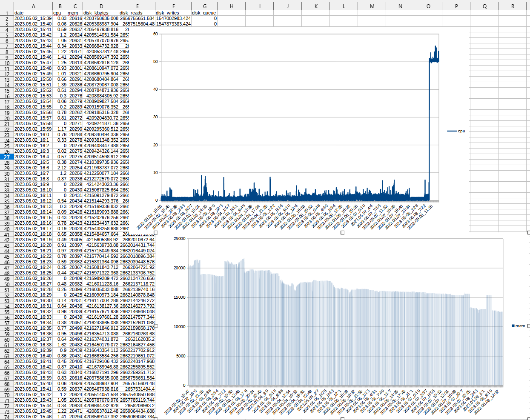This screenshot has width=530, height=420.
Task: Select the cell containing 2023.05.02_15:39
Action: [x=33, y=18]
